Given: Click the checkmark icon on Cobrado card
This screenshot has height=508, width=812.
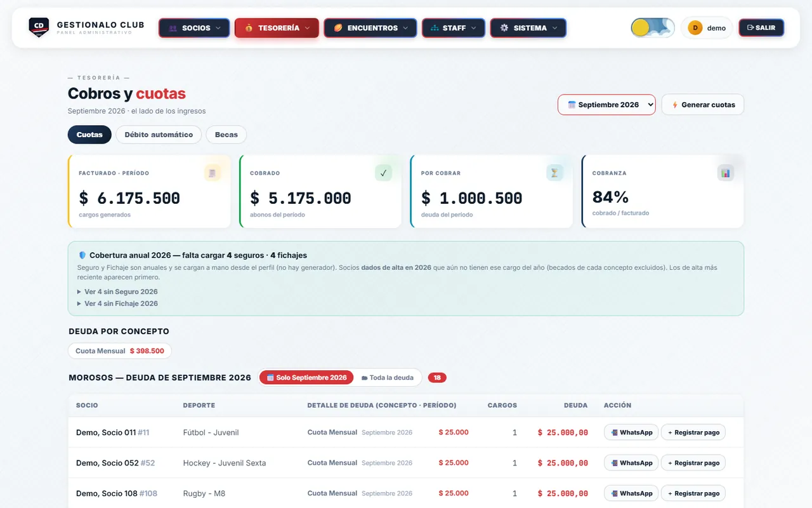Looking at the screenshot, I should point(383,173).
